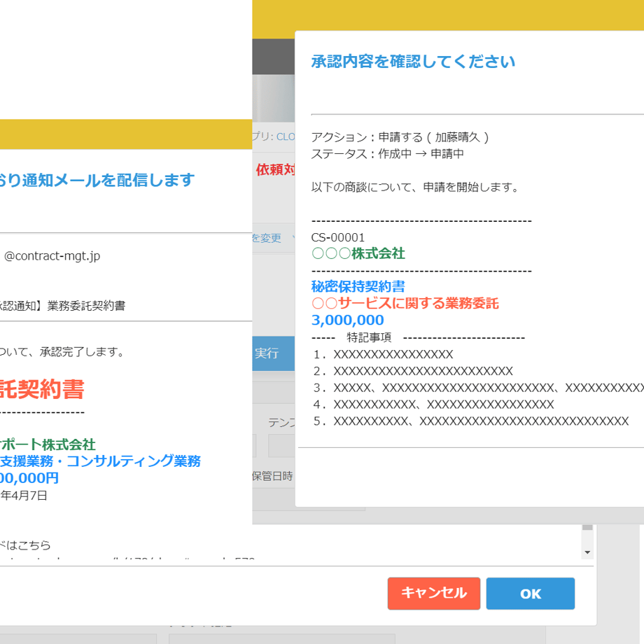
Task: Click the 保管日時 column header
Action: [x=272, y=476]
